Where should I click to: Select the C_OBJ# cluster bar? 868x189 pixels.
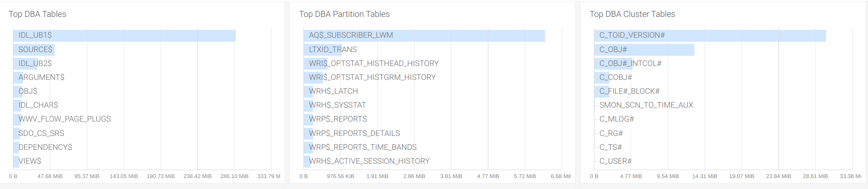tap(644, 50)
